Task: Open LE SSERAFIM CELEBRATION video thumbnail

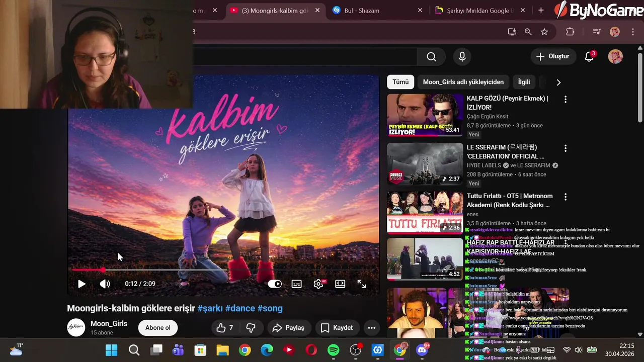Action: pos(425,164)
